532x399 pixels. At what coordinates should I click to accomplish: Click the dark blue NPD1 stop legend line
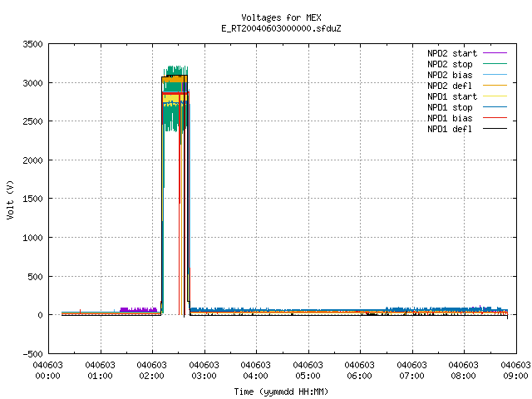495,107
